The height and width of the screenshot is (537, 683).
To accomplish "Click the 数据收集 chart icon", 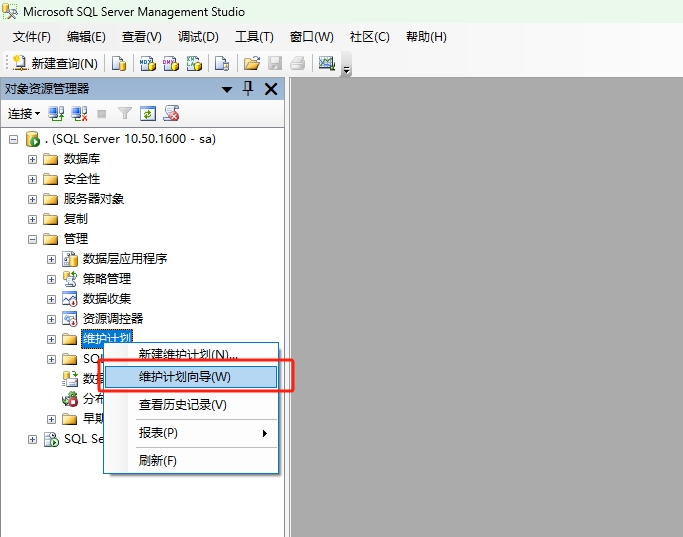I will pos(70,299).
